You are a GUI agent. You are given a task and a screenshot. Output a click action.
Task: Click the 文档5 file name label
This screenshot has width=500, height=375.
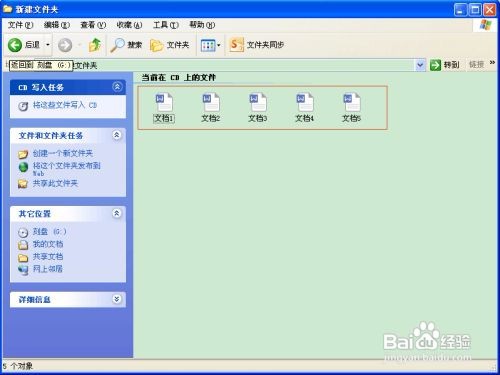(x=352, y=118)
